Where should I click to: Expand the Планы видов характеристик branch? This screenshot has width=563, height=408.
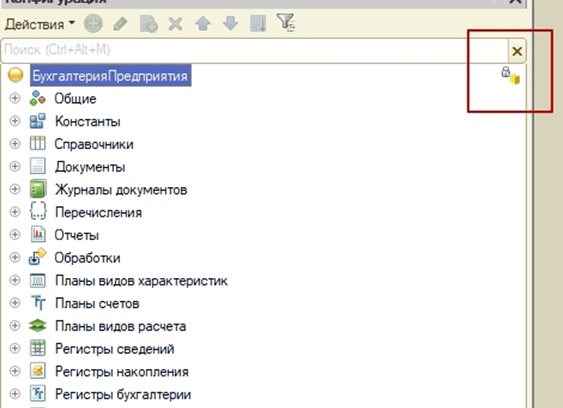click(15, 280)
